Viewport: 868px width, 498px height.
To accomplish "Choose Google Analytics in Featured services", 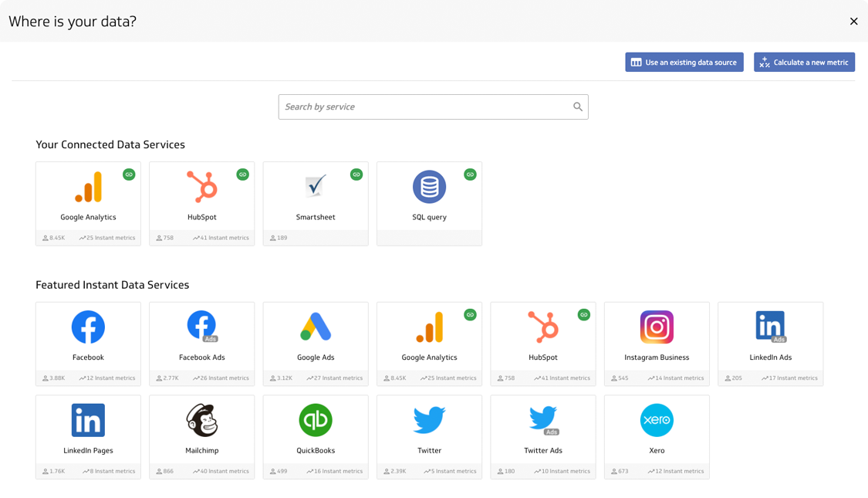I will 429,344.
